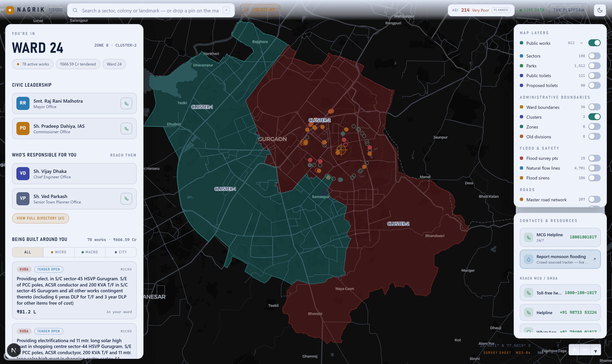Reset map bearing compass button

click(595, 350)
